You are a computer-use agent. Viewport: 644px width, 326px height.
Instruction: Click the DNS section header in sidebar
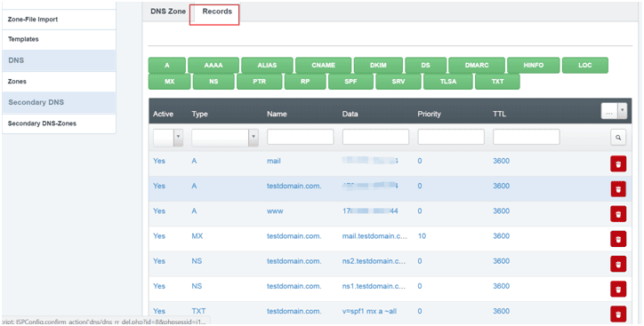pos(59,60)
